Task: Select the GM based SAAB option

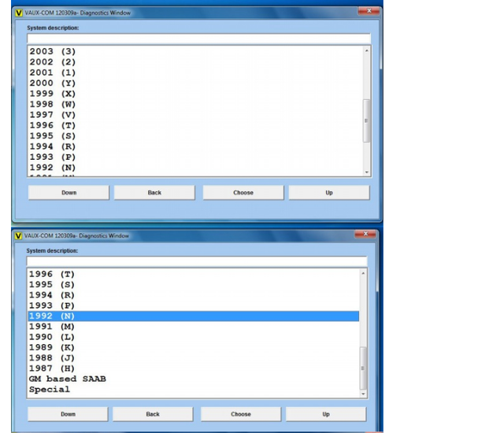Action: tap(67, 379)
